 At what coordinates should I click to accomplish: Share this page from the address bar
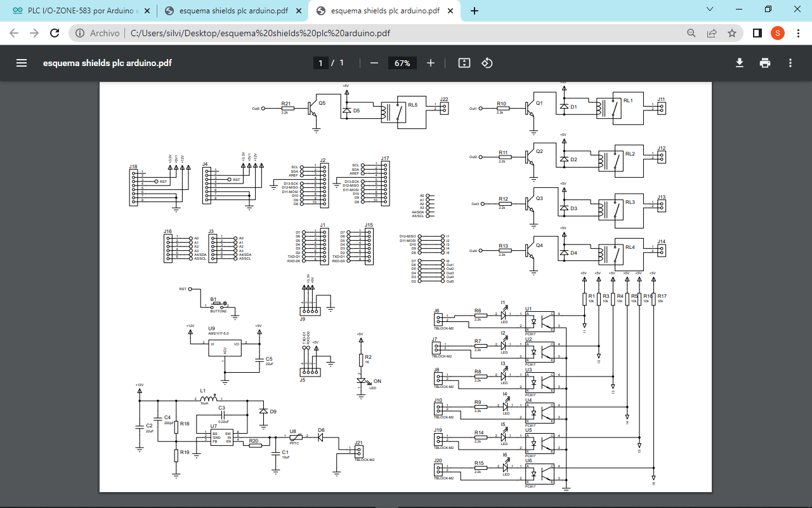pos(712,33)
